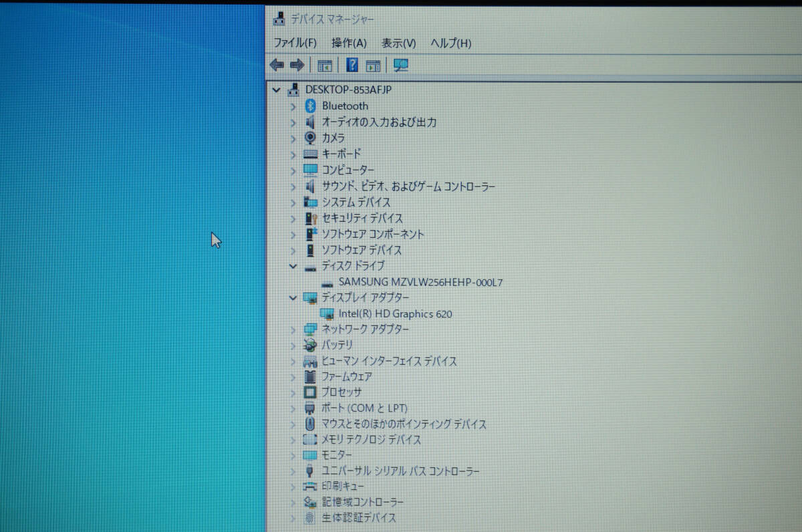Collapse the ディスプレイ アダプター category
The image size is (802, 532).
pyautogui.click(x=293, y=297)
